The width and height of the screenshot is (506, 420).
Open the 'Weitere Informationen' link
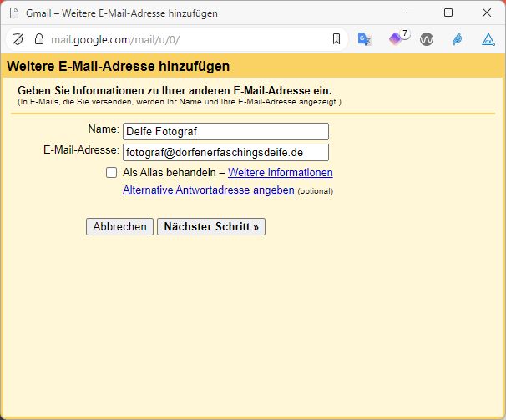click(280, 173)
